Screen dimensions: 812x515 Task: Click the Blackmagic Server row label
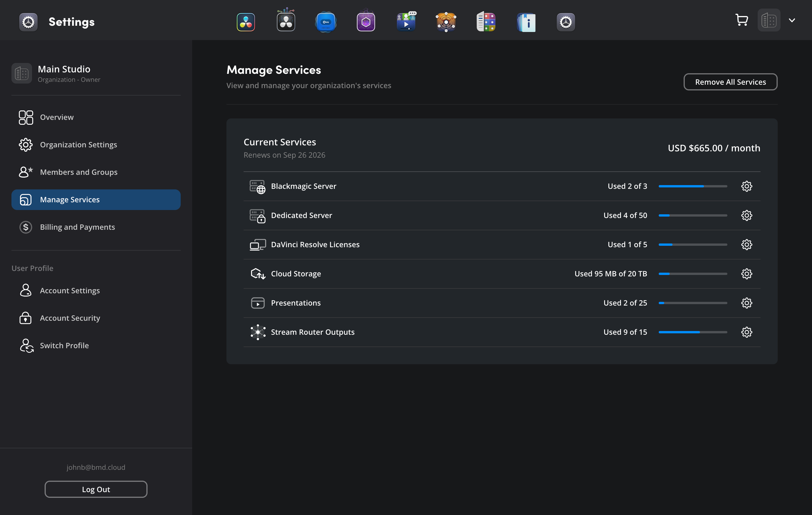[303, 186]
